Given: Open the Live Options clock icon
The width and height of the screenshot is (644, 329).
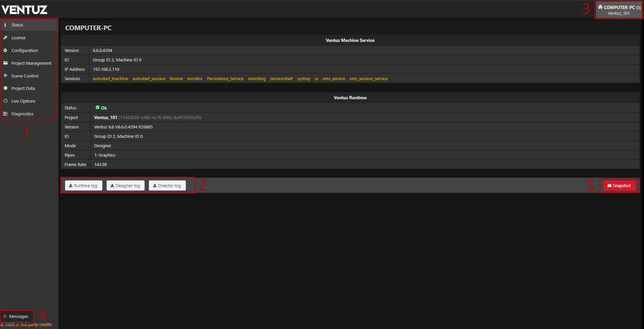Looking at the screenshot, I should (5, 101).
